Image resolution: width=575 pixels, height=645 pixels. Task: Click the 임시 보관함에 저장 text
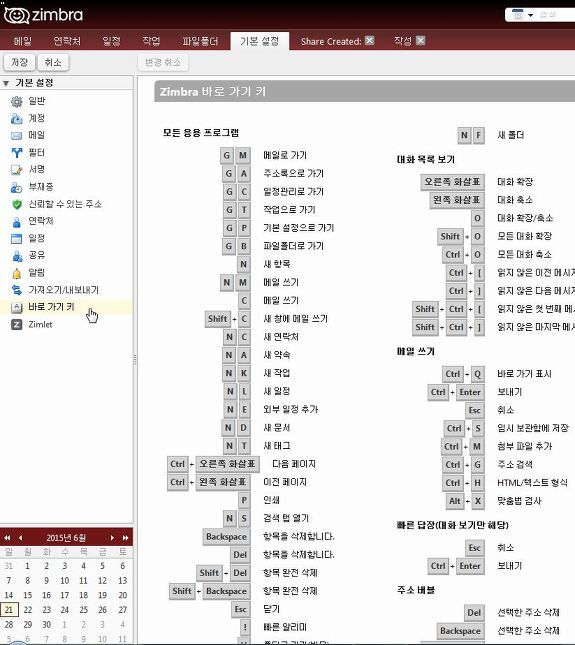pos(533,428)
